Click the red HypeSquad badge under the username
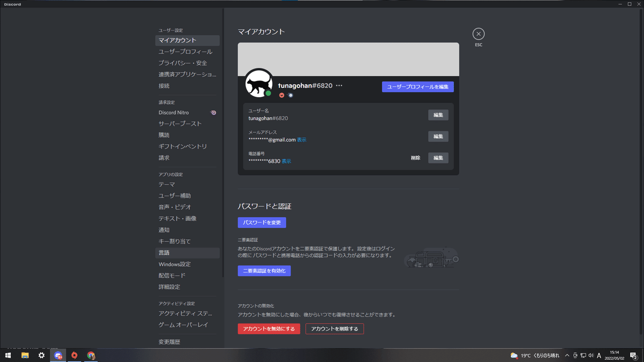The width and height of the screenshot is (644, 362). (281, 95)
